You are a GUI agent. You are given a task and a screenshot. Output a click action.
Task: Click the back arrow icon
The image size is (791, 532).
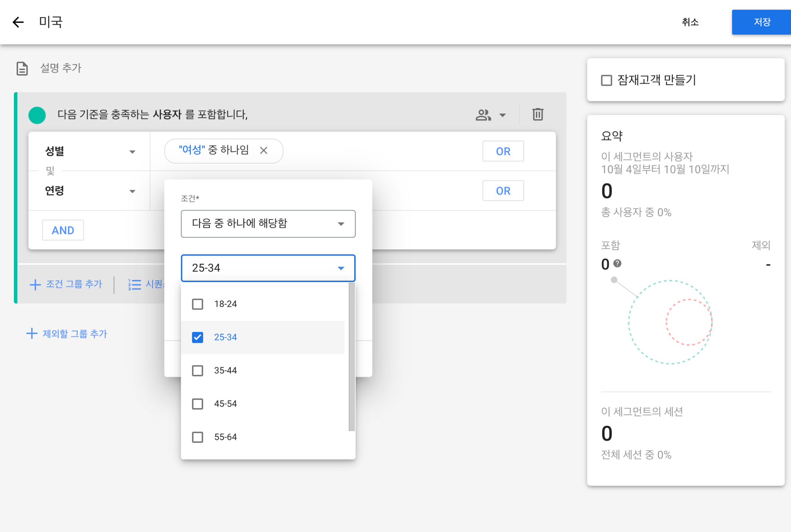click(18, 22)
